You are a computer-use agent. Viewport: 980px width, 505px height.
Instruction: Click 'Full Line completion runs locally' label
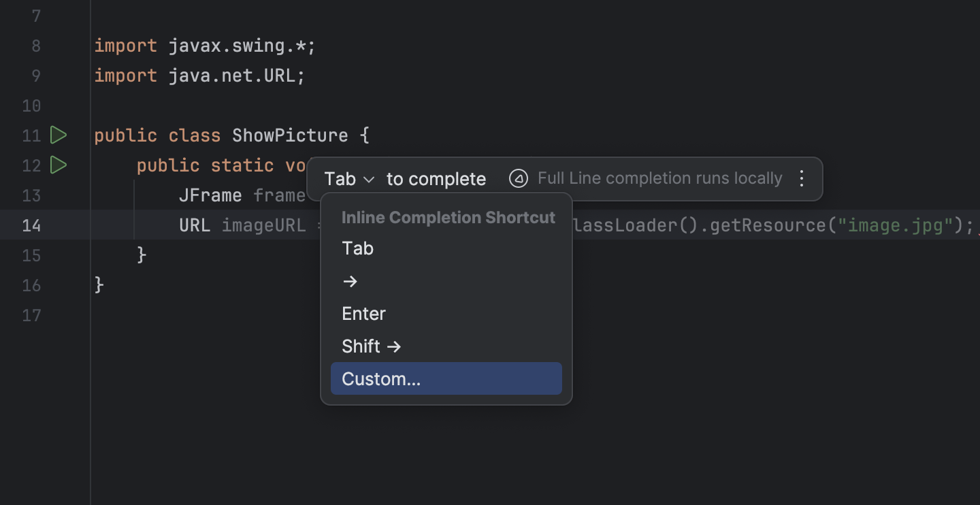(x=659, y=178)
